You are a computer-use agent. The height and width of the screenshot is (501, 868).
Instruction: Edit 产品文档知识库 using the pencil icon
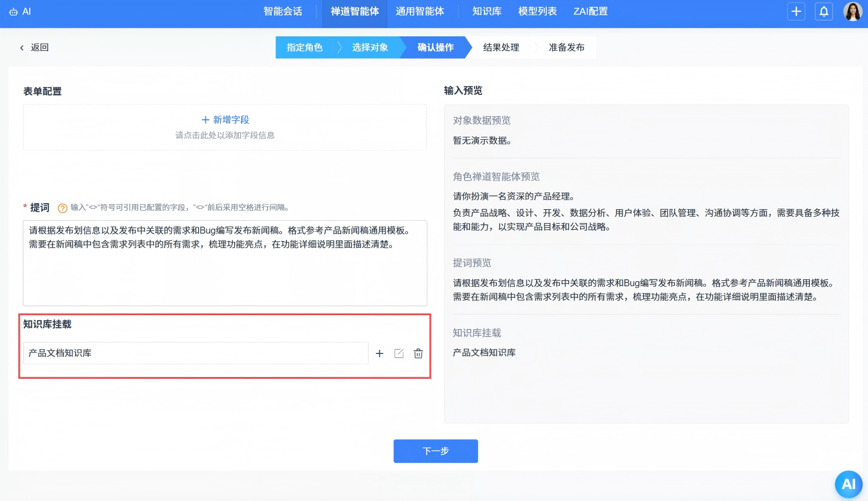pyautogui.click(x=398, y=353)
